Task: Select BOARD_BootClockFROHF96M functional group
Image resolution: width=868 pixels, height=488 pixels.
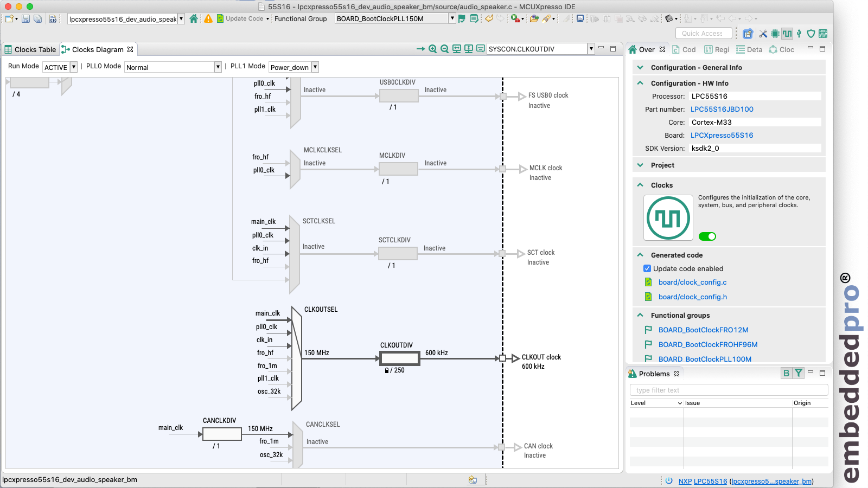Action: (708, 344)
